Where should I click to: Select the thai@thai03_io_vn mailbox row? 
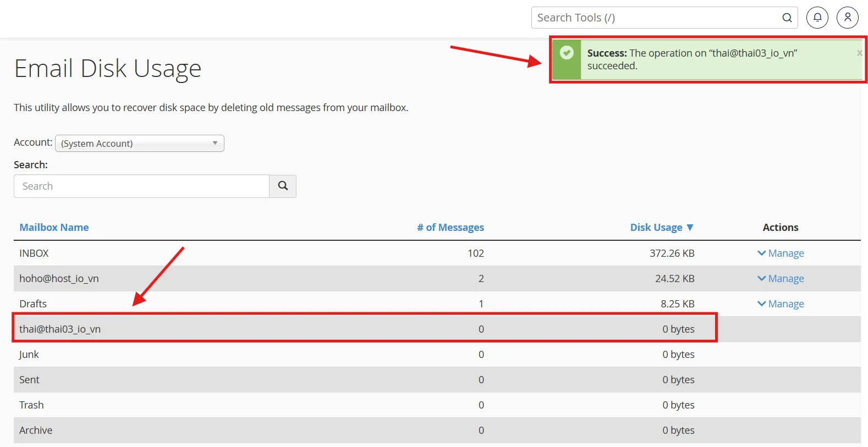tap(60, 329)
